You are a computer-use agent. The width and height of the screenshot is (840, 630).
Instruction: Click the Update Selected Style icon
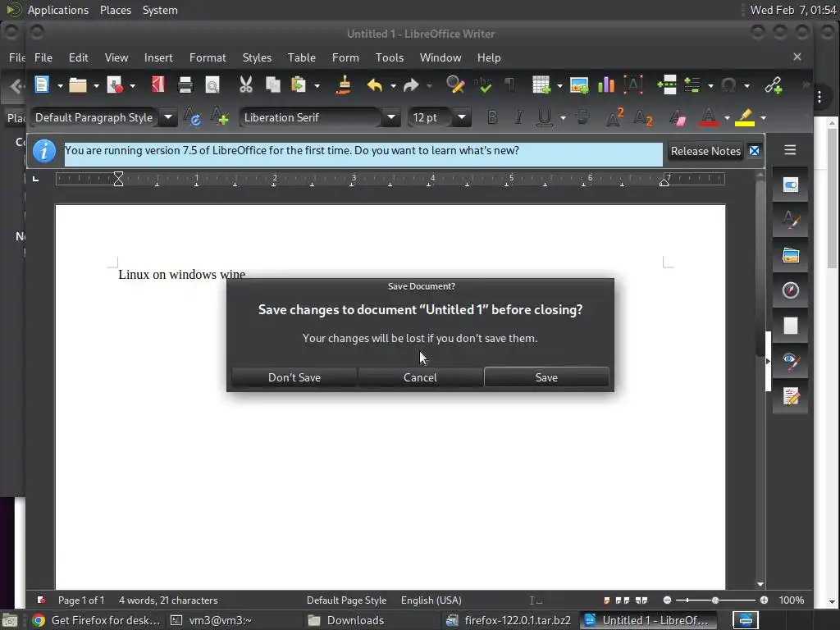pyautogui.click(x=192, y=117)
